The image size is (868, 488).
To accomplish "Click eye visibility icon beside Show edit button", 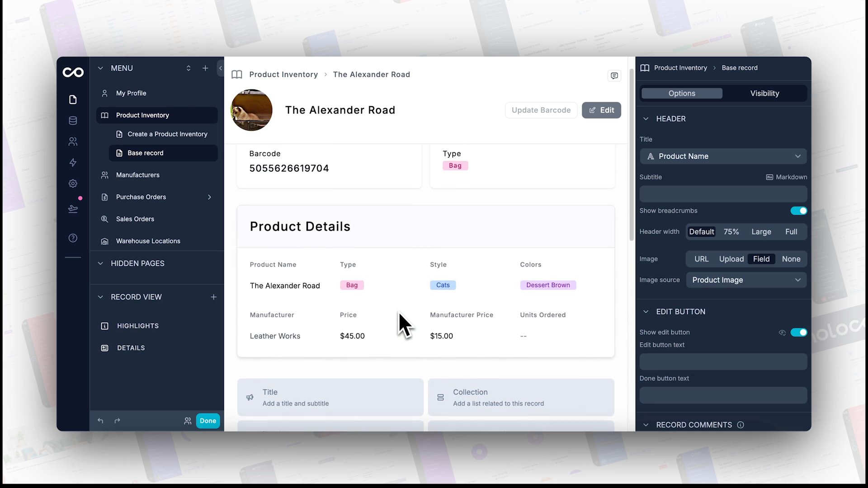I will 782,333.
